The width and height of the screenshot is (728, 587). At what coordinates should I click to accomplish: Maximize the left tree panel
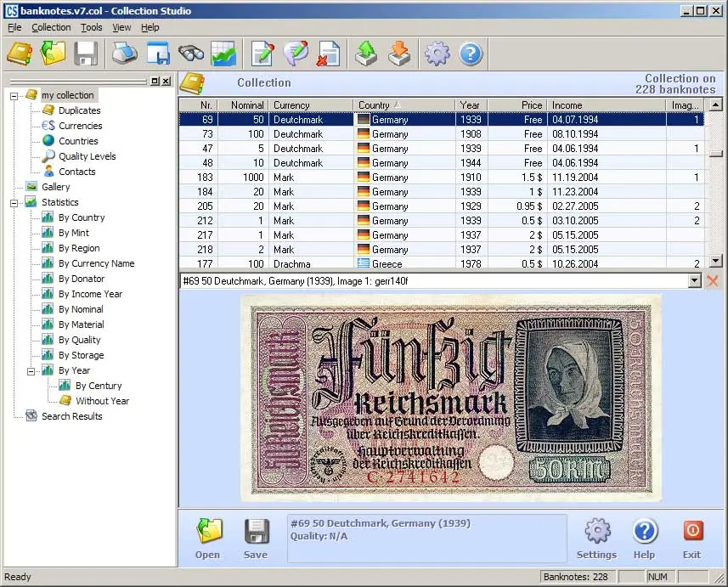point(155,81)
